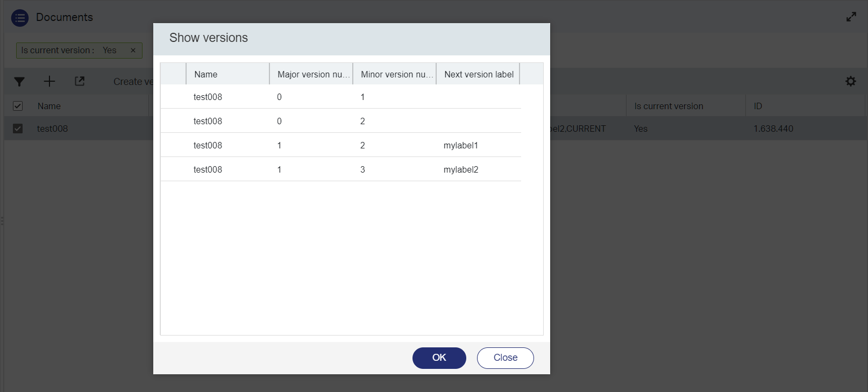This screenshot has width=868, height=392.
Task: Uncheck the test008 row checkbox
Action: (x=18, y=129)
